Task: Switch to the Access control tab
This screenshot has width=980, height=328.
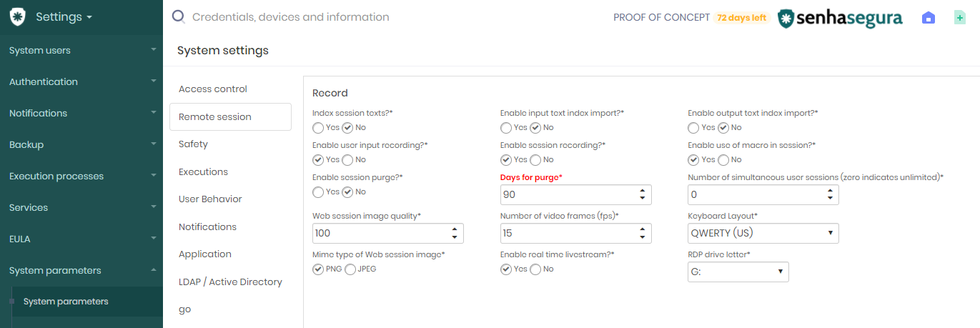Action: click(213, 89)
